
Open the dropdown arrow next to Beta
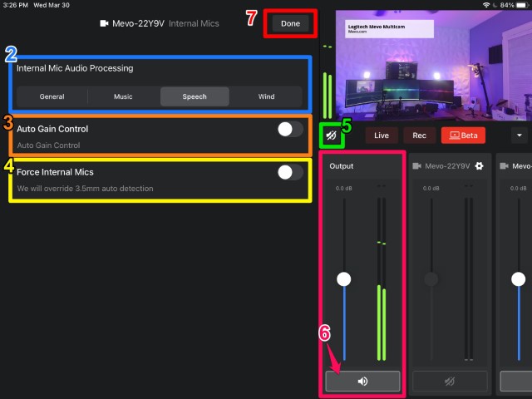(520, 135)
